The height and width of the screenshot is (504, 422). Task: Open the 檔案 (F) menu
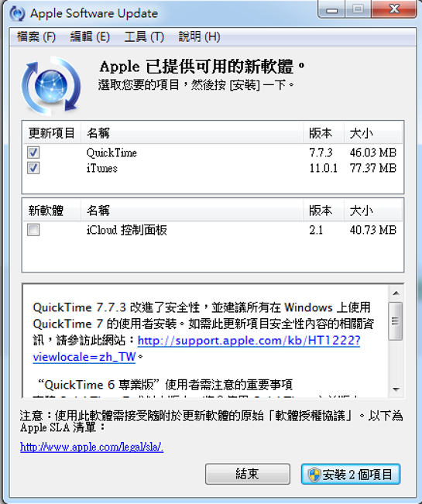click(x=36, y=36)
